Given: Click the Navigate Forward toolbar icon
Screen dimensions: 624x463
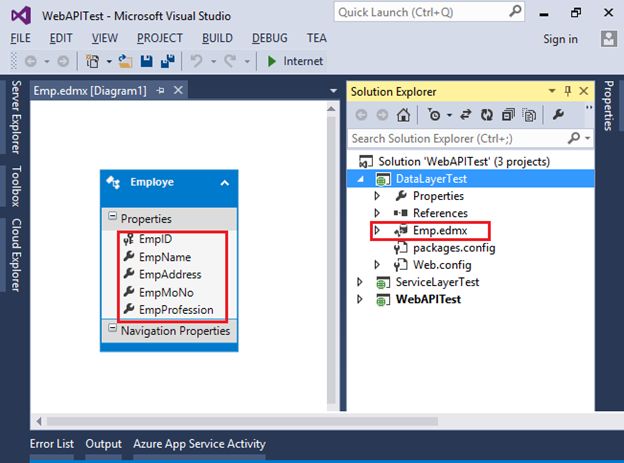Looking at the screenshot, I should click(63, 61).
